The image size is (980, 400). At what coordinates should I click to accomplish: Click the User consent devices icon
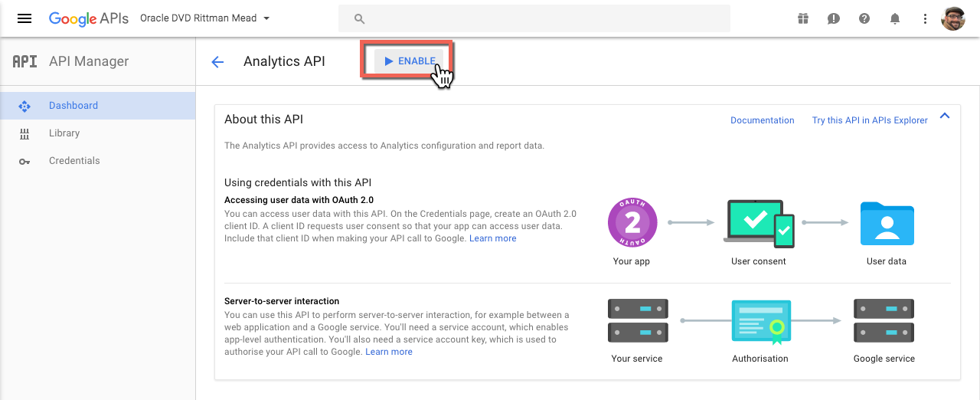point(759,223)
